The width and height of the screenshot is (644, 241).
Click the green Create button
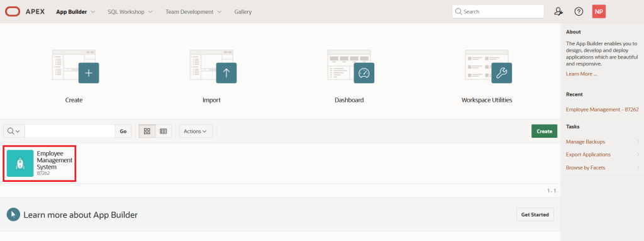[x=544, y=131]
